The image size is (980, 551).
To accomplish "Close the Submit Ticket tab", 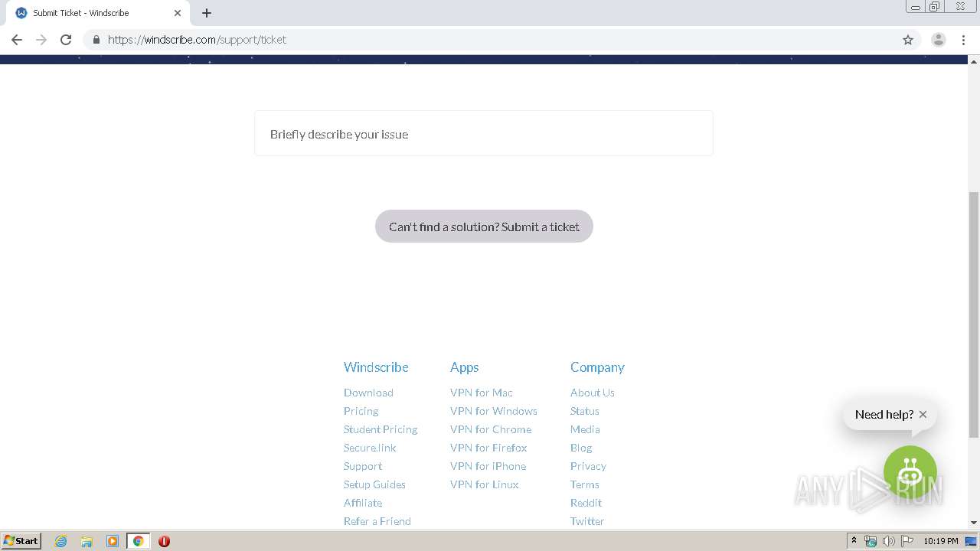I will [178, 13].
